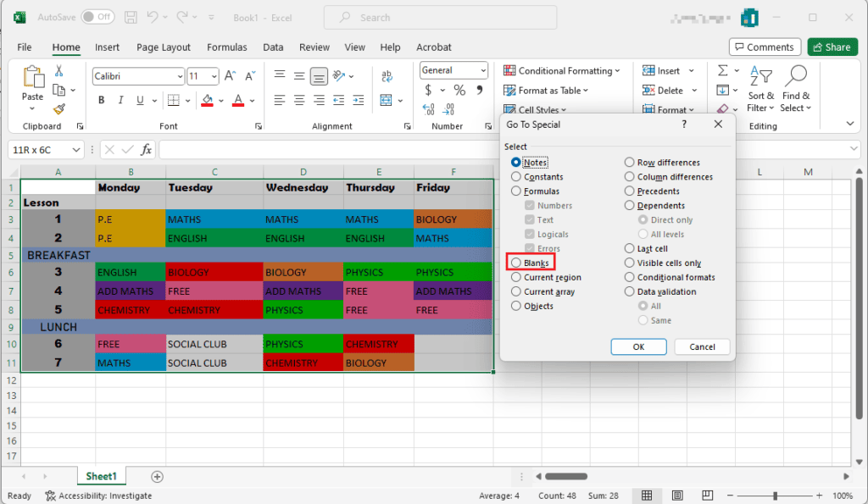Expand Conditional Formatting menu

click(562, 70)
